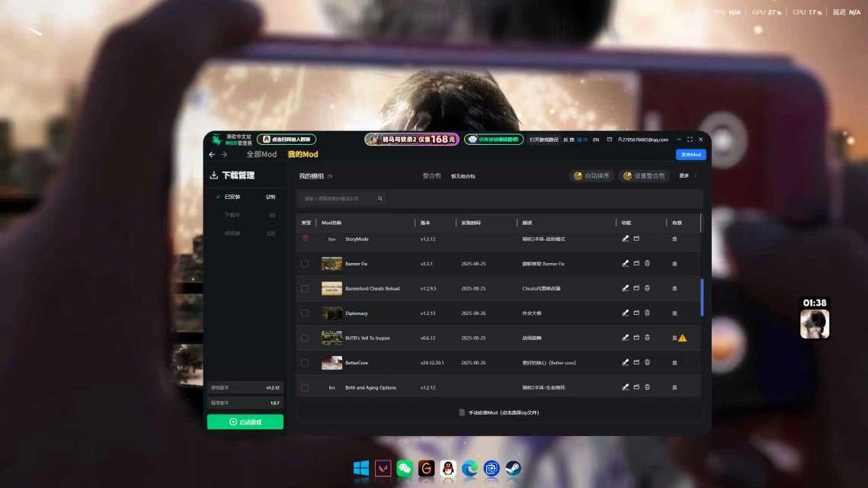868x488 pixels.
Task: Tick Birth and Aging Options checkbox
Action: click(x=305, y=387)
